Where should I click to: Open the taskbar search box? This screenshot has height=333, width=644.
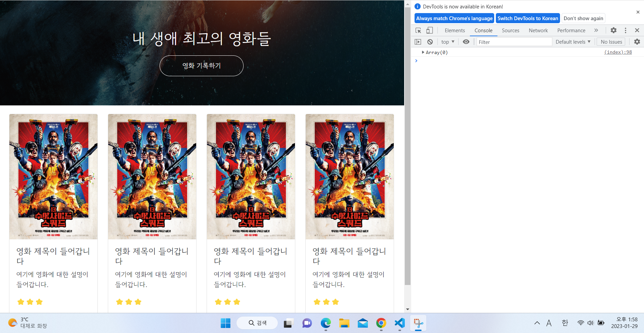pos(257,323)
